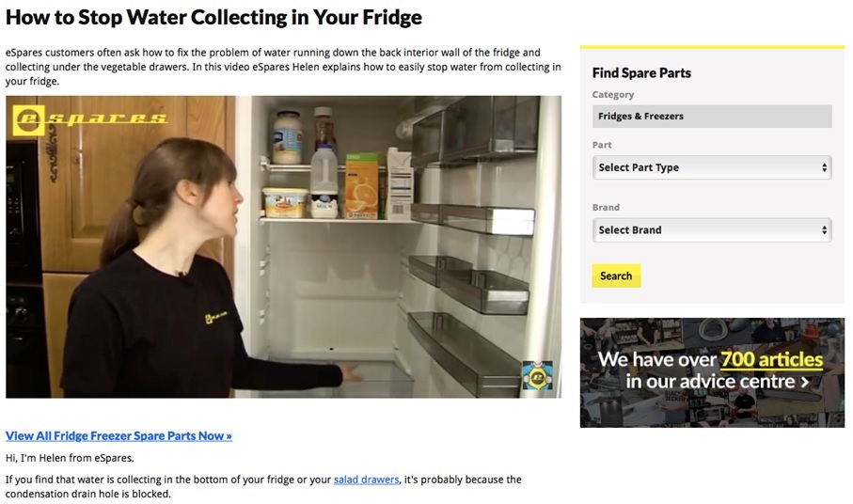Click the Fridges & Freezers category field
The width and height of the screenshot is (853, 504).
tap(712, 117)
